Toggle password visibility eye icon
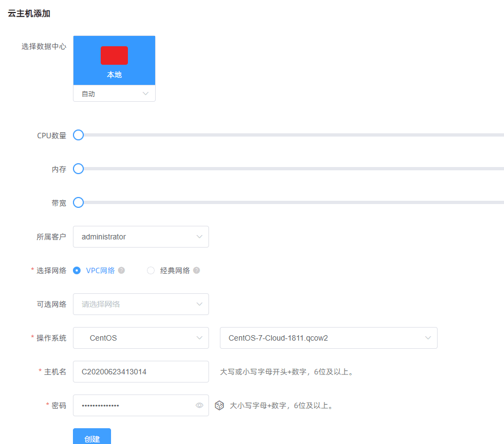504x444 pixels. tap(199, 405)
